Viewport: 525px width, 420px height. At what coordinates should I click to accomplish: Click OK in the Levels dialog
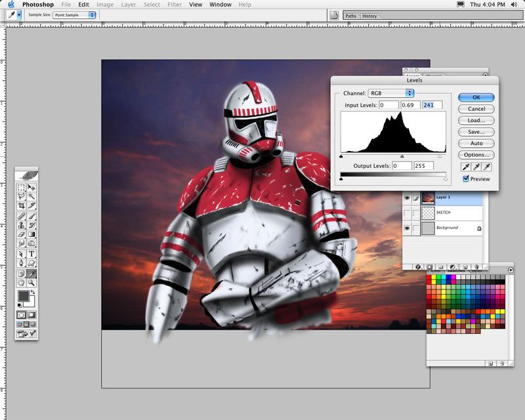click(x=476, y=98)
